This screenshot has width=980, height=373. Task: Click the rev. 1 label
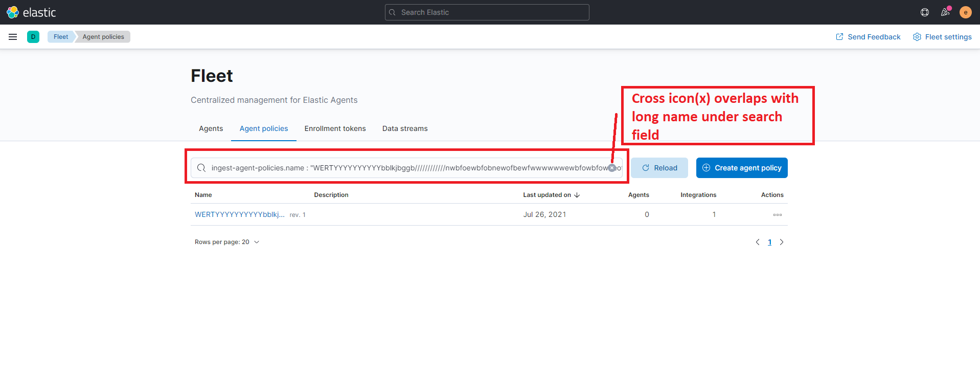298,215
